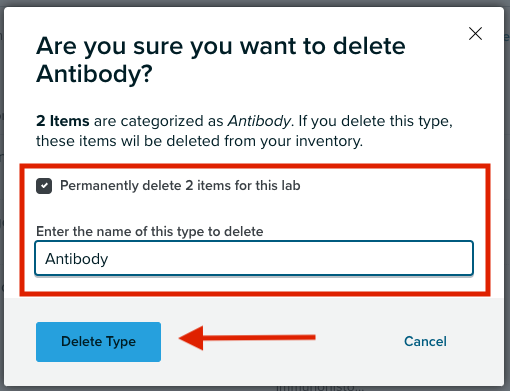
Task: Click the blue Delete Type button
Action: [98, 342]
